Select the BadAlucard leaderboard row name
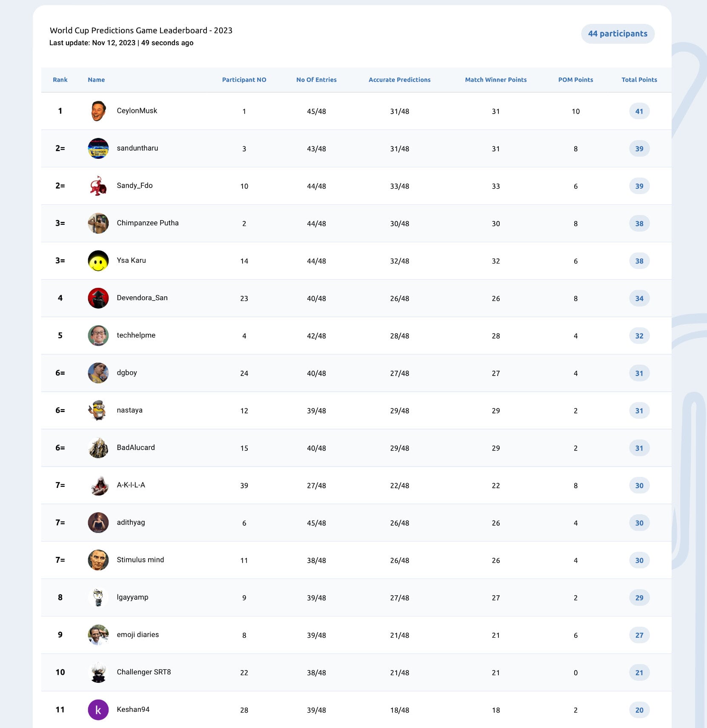Image resolution: width=707 pixels, height=728 pixels. click(x=136, y=447)
